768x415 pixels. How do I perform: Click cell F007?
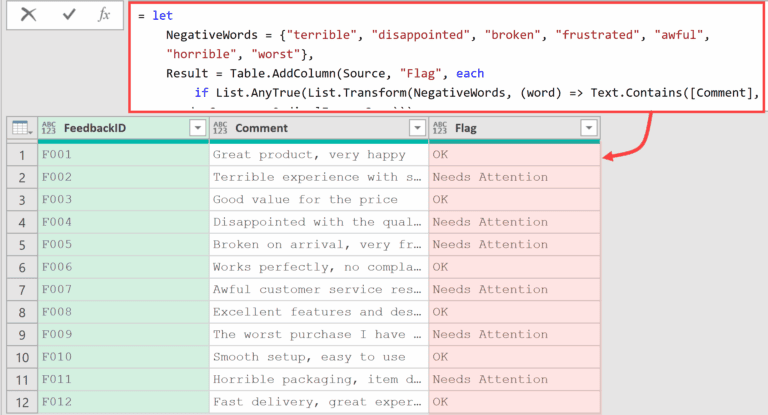click(123, 290)
